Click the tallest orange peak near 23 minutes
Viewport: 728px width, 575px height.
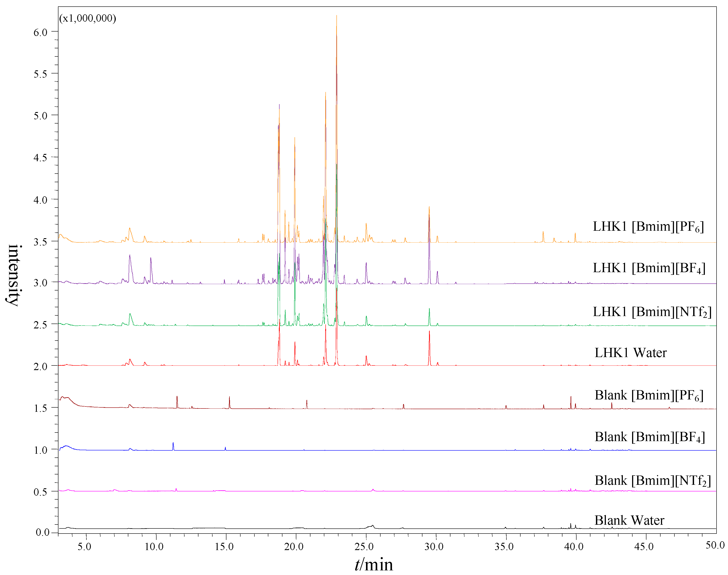coord(336,20)
